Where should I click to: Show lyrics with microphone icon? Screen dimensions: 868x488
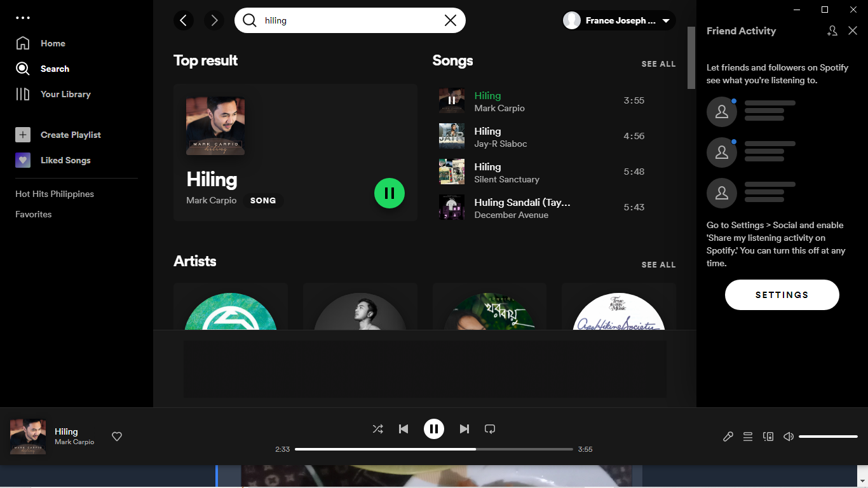[728, 437]
